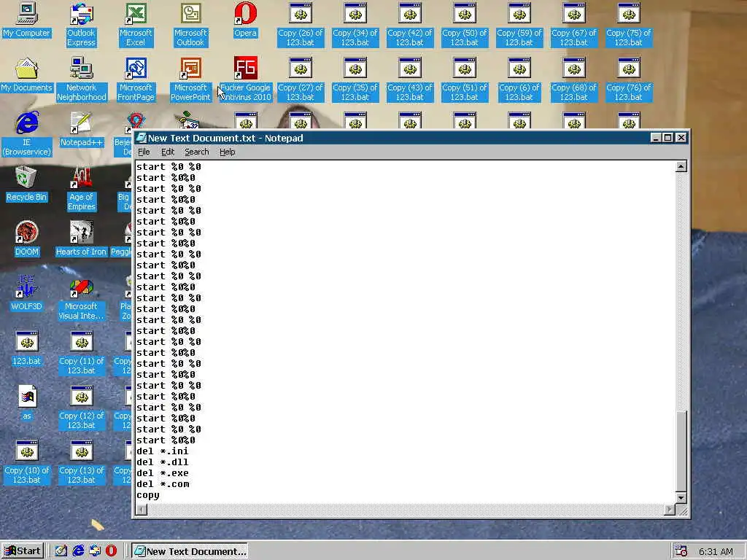Launch Outlook Express from quick launch
Viewport: 747px width, 560px height.
(x=95, y=551)
